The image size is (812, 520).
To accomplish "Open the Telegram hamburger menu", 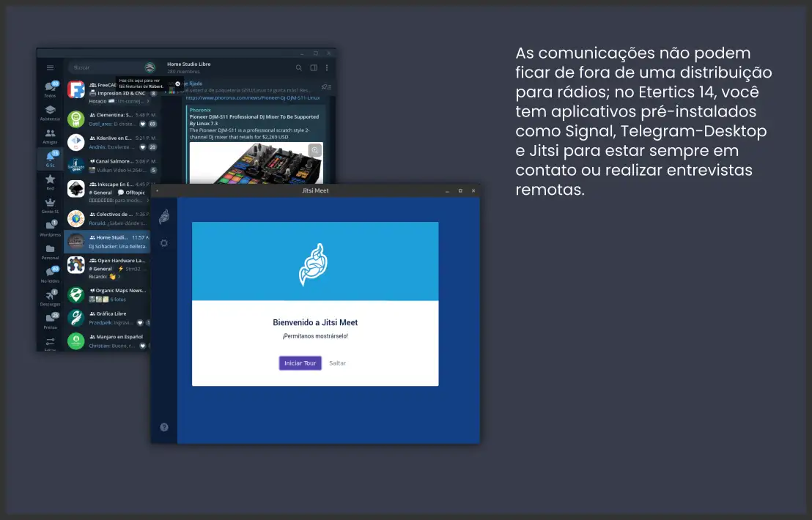I will (x=51, y=68).
